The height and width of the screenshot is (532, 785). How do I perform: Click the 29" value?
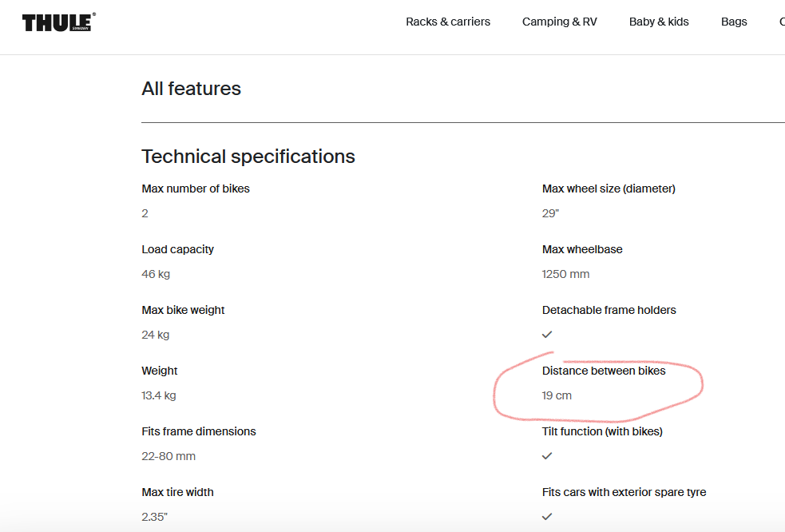click(550, 213)
